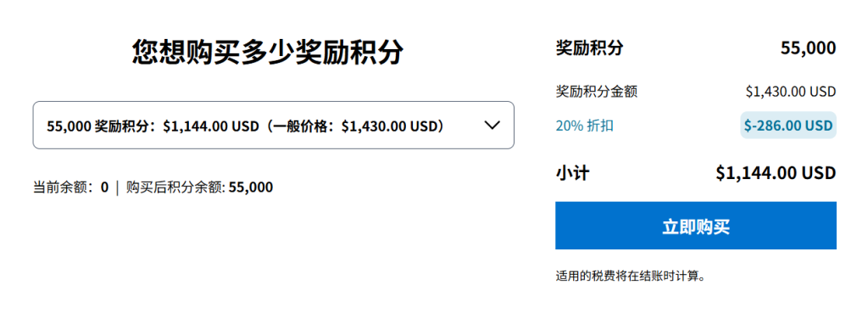Click the 55,000 奖励积分 text in dropdown
This screenshot has width=868, height=313.
[x=98, y=126]
